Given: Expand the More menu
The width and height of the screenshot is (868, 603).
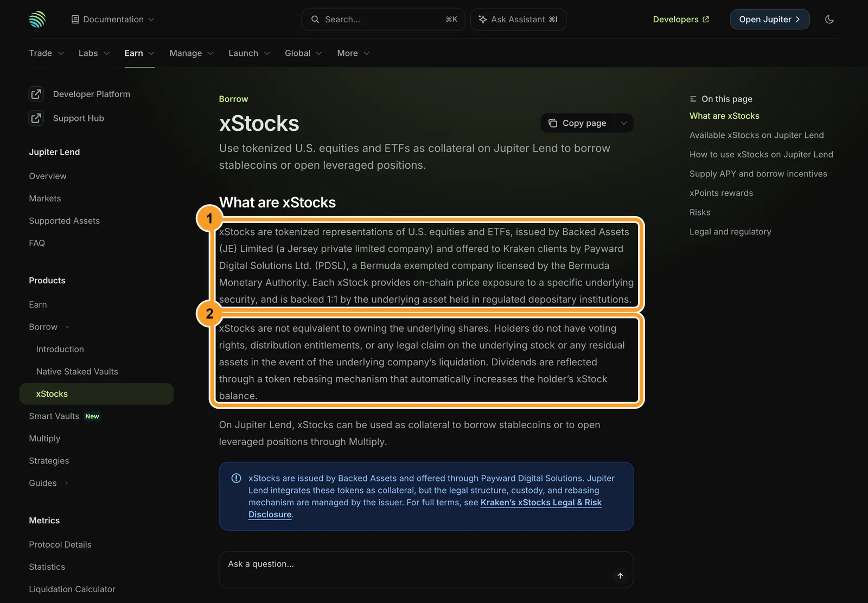Looking at the screenshot, I should [353, 53].
